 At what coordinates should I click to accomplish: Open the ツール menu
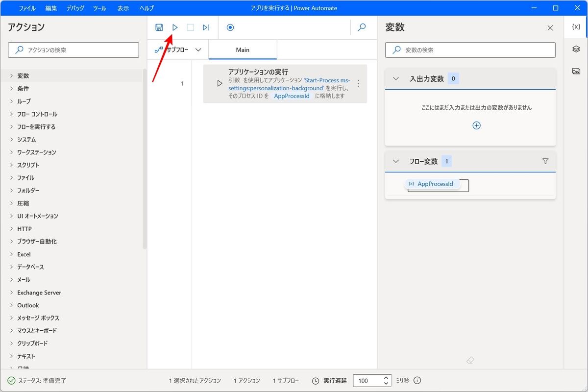click(x=99, y=8)
